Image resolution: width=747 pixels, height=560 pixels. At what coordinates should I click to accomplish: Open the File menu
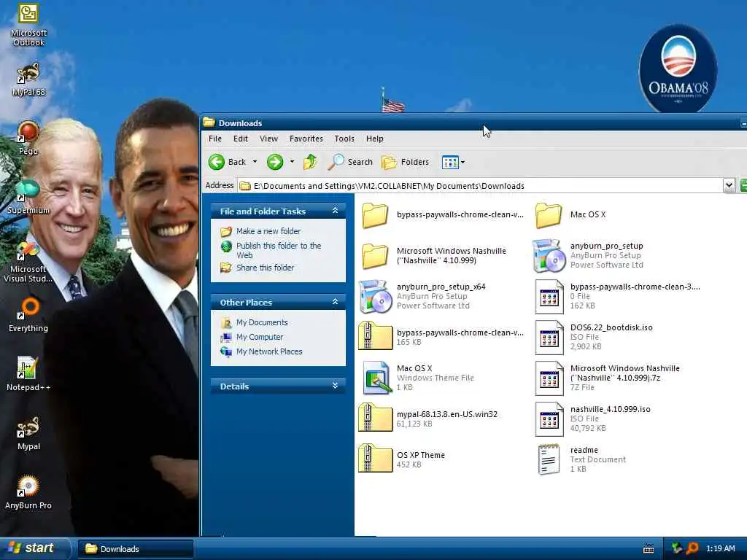click(215, 139)
